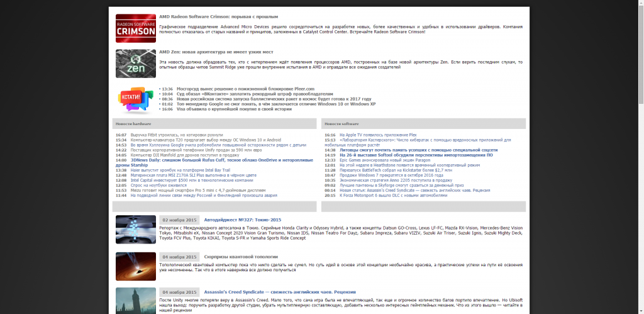This screenshot has height=314, width=644.
Task: Open Google robocars Halloween news link
Action: tap(218, 145)
